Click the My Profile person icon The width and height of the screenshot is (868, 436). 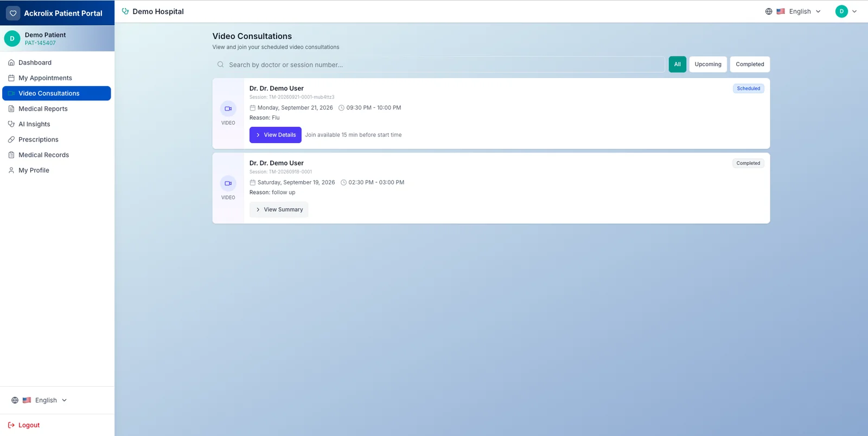click(11, 170)
